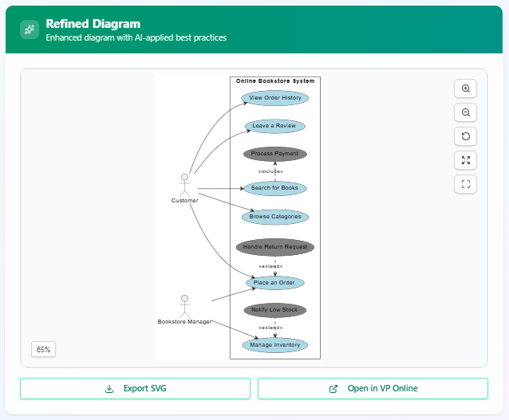
Task: Zoom in on the diagram
Action: [466, 88]
